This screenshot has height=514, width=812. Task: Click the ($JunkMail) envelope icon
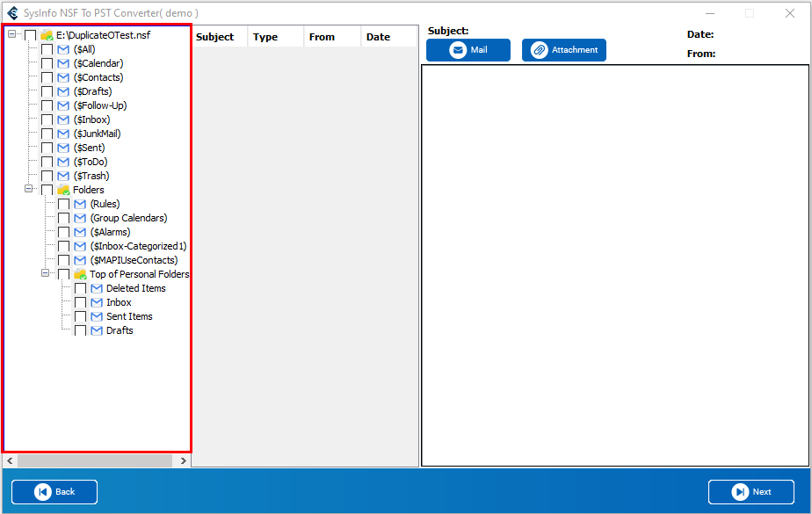coord(63,134)
